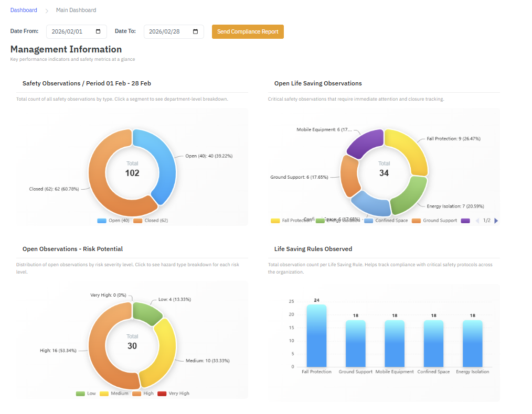
Task: Click the Energy Isolation bar
Action: (472, 343)
